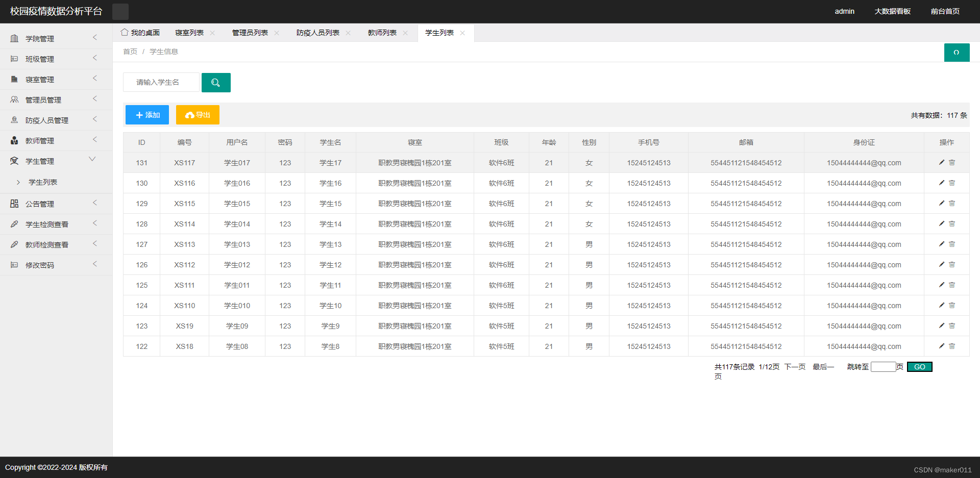This screenshot has width=980, height=478.
Task: Click the 学院管理 sidebar icon
Action: click(x=14, y=39)
